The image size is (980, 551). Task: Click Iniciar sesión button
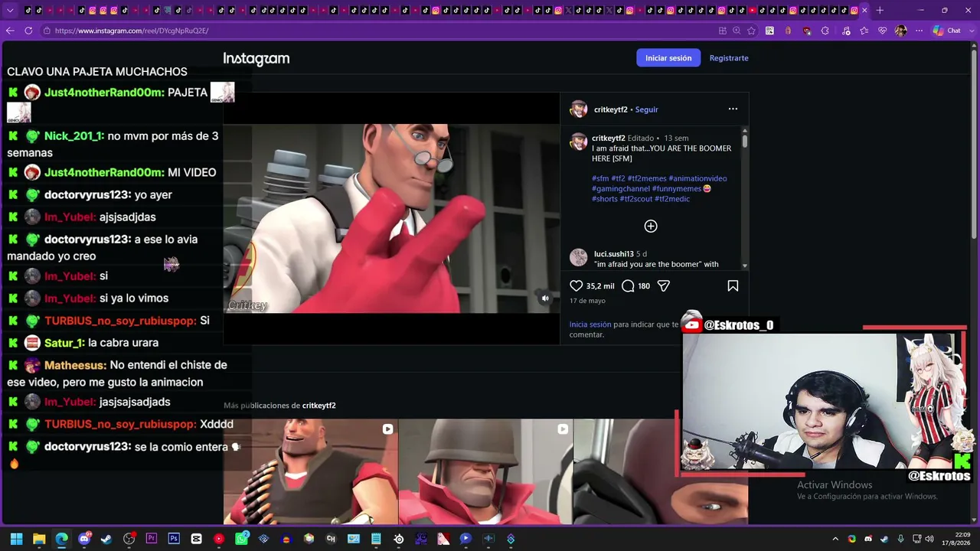[x=668, y=58]
